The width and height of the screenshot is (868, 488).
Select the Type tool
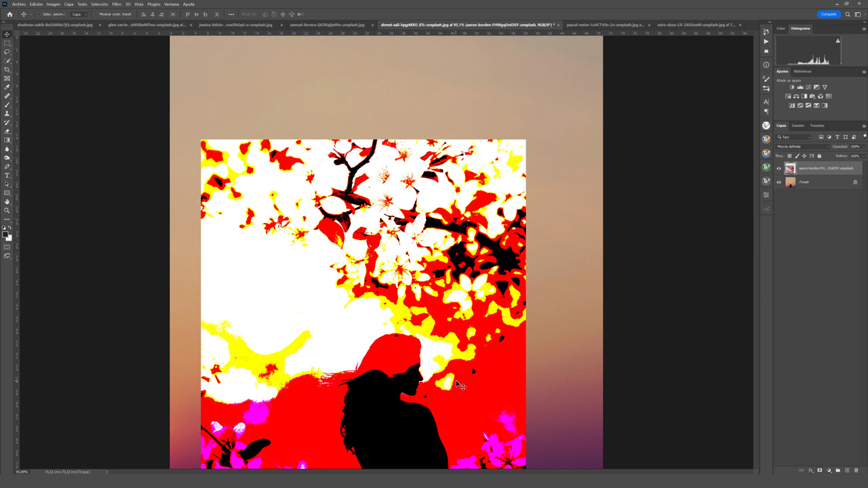point(7,174)
